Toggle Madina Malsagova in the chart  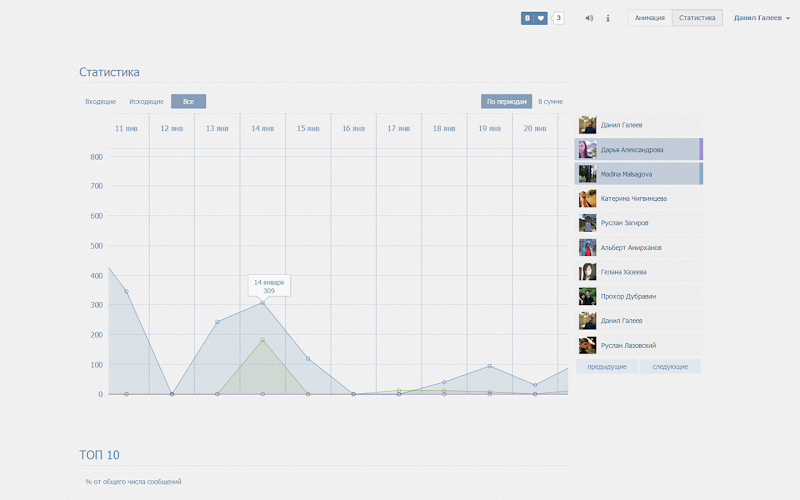pos(638,174)
